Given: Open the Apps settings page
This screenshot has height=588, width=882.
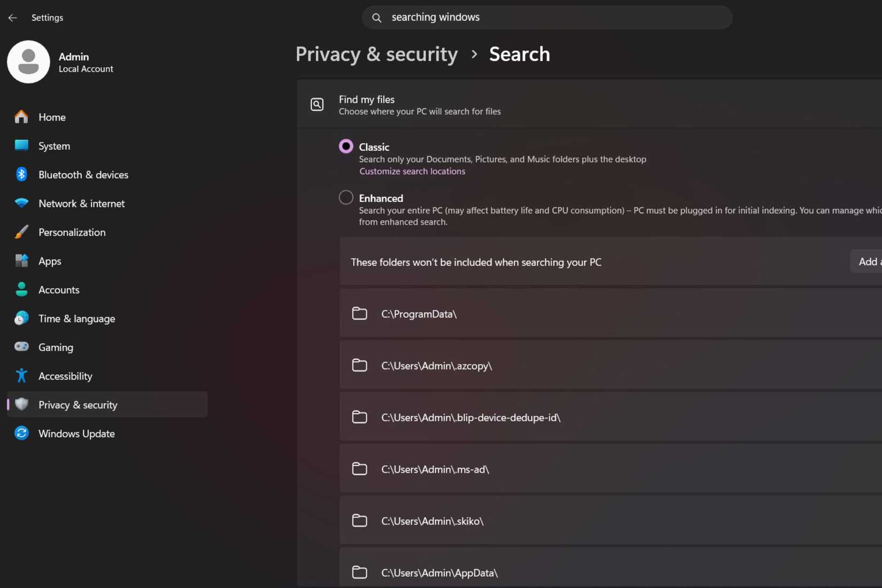Looking at the screenshot, I should tap(107, 261).
